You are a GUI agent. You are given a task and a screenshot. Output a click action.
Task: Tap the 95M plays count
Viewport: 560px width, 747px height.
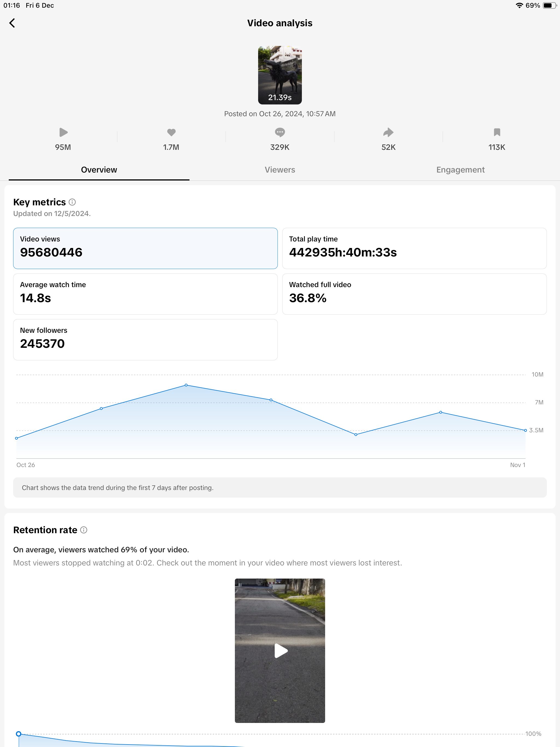[x=63, y=147]
